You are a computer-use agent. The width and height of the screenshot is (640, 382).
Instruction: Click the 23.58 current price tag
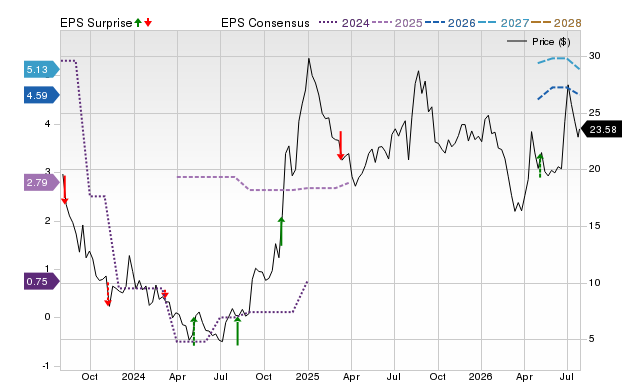click(x=600, y=129)
